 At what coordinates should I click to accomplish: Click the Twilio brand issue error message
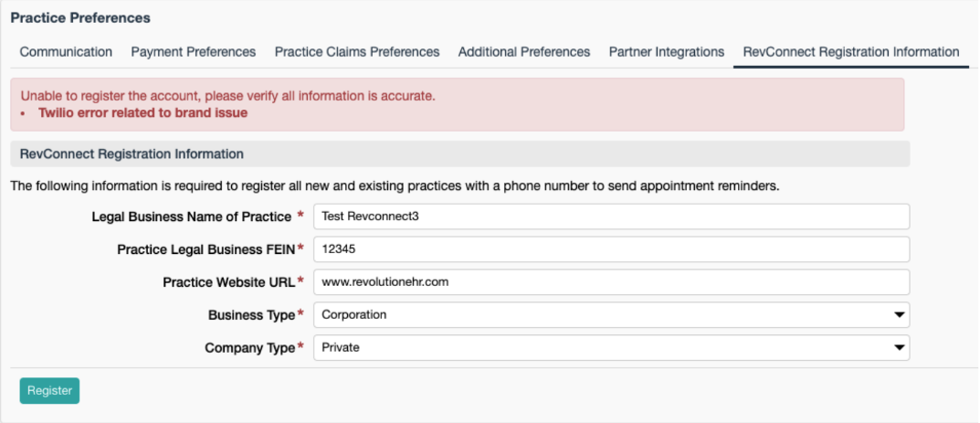pyautogui.click(x=142, y=113)
